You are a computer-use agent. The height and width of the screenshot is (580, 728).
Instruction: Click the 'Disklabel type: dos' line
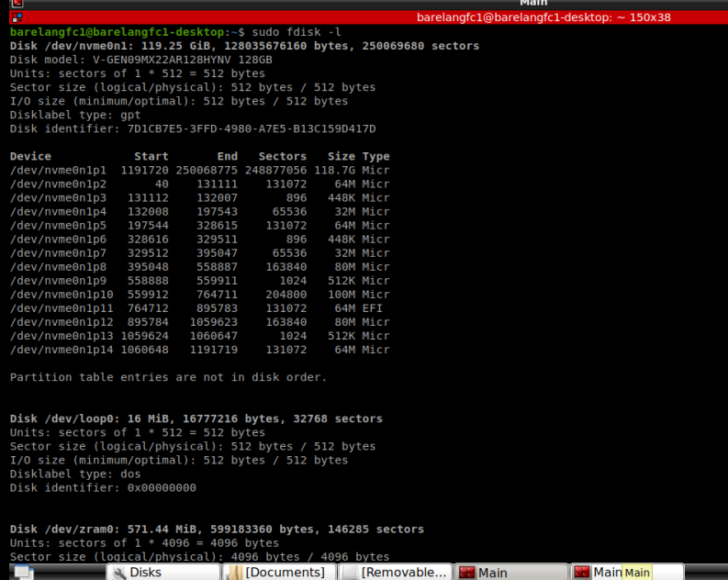click(75, 474)
